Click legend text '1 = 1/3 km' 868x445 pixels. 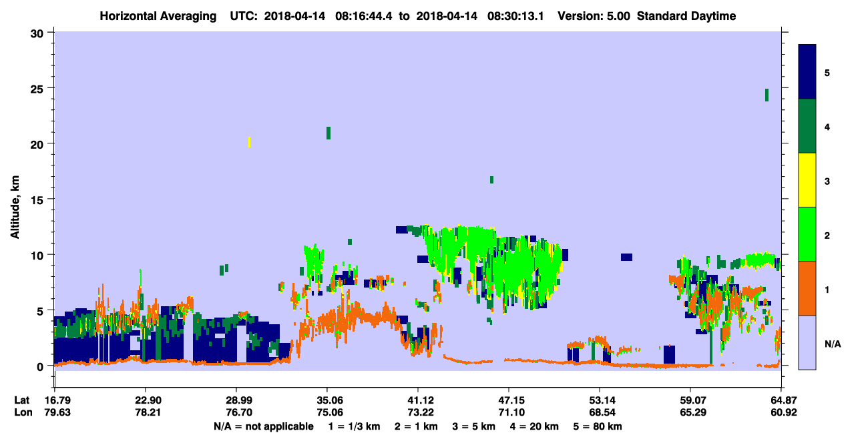[354, 426]
